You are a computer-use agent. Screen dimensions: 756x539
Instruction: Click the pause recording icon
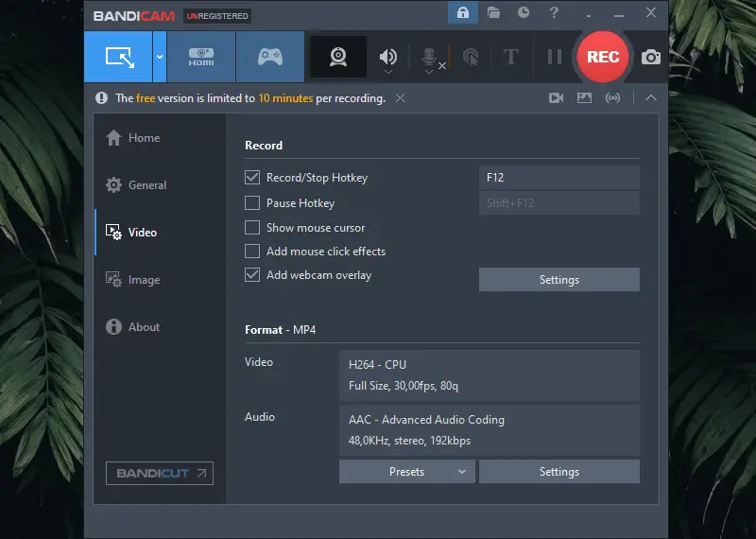pos(555,57)
